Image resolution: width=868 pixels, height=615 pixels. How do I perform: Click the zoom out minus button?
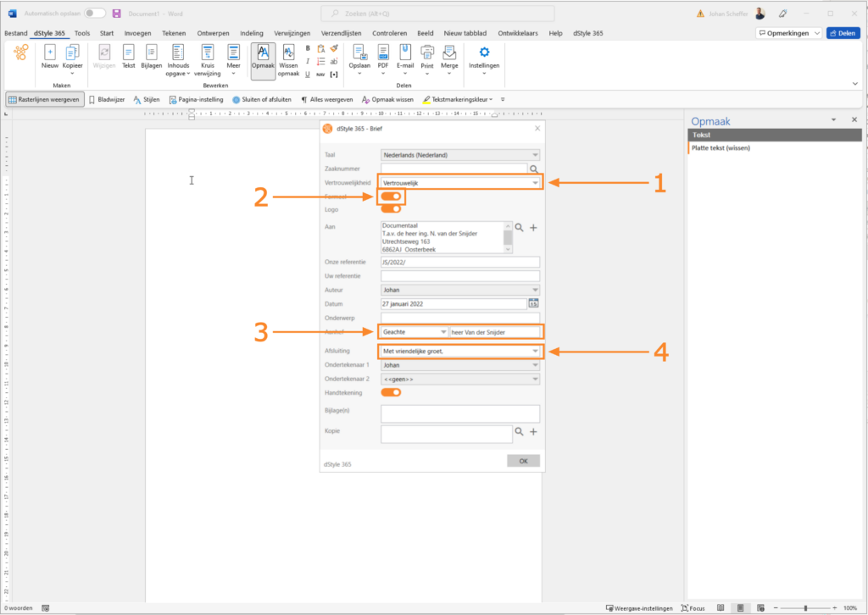point(775,608)
